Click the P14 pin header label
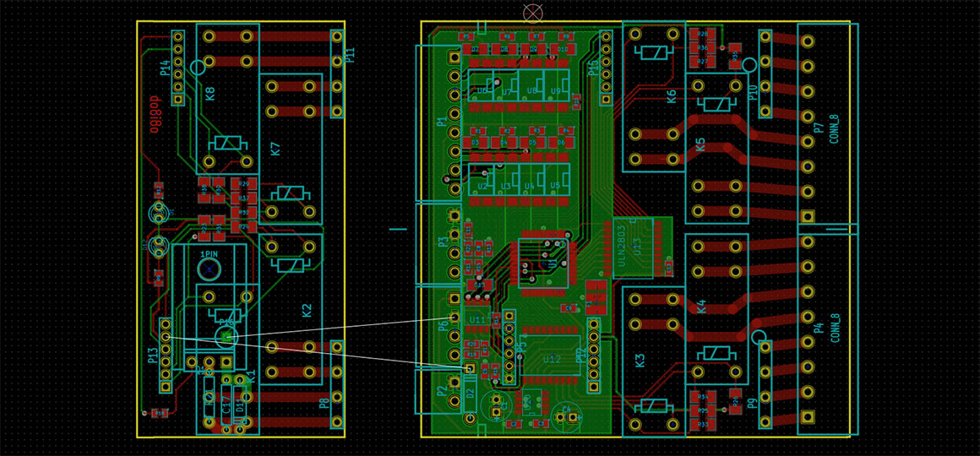 165,68
